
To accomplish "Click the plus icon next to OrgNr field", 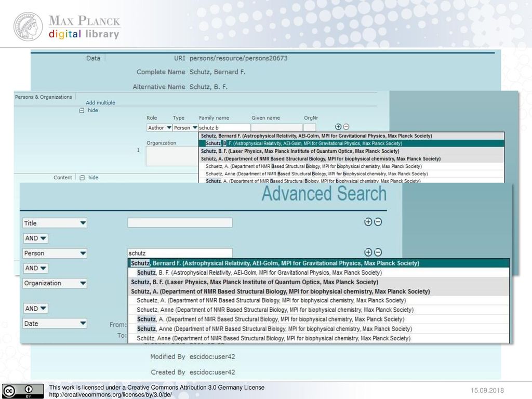I will 338,127.
